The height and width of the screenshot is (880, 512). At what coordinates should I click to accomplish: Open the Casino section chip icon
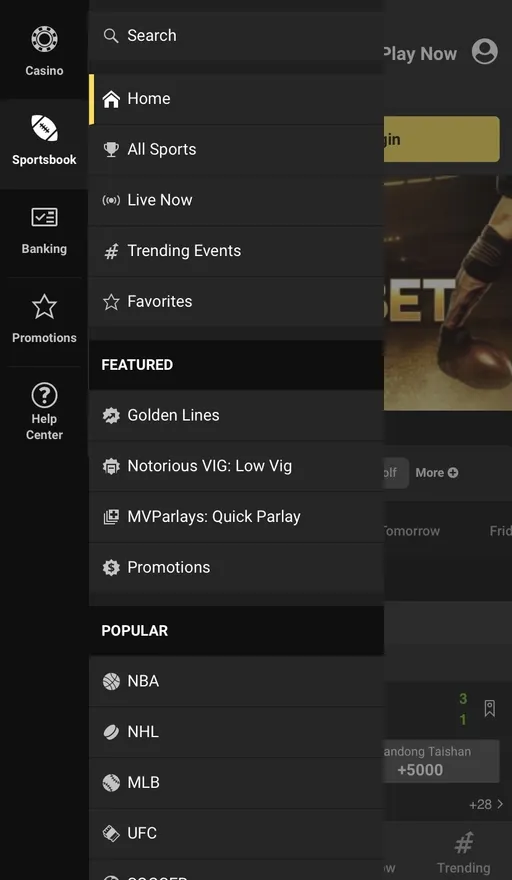[x=44, y=39]
